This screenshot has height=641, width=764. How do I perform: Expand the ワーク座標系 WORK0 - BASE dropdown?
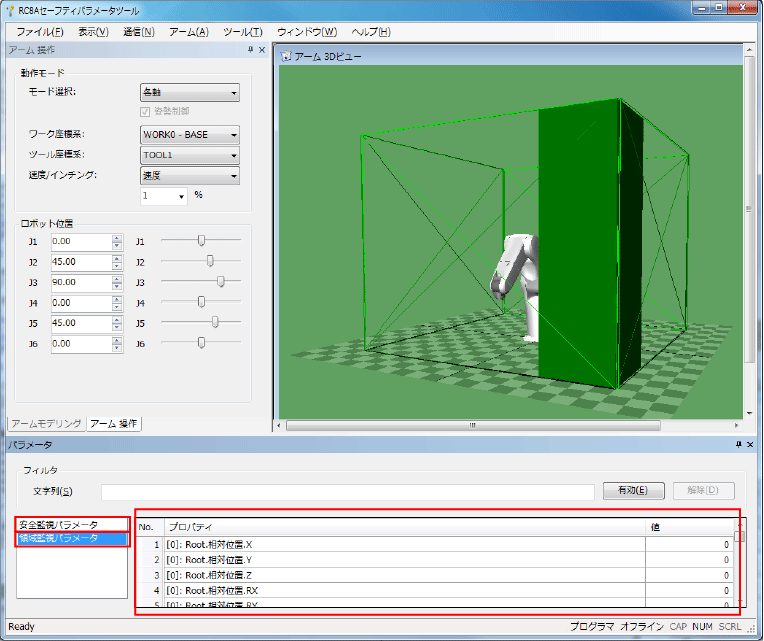190,134
